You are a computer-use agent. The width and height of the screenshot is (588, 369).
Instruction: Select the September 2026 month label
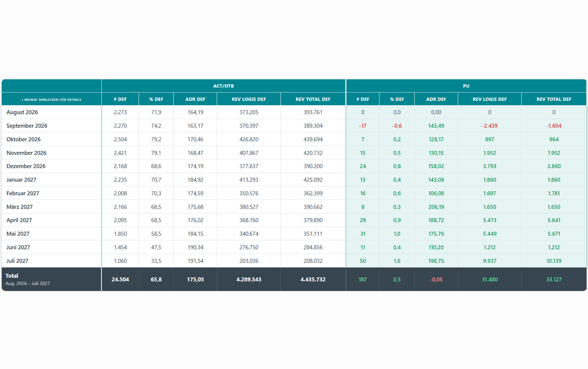(27, 126)
